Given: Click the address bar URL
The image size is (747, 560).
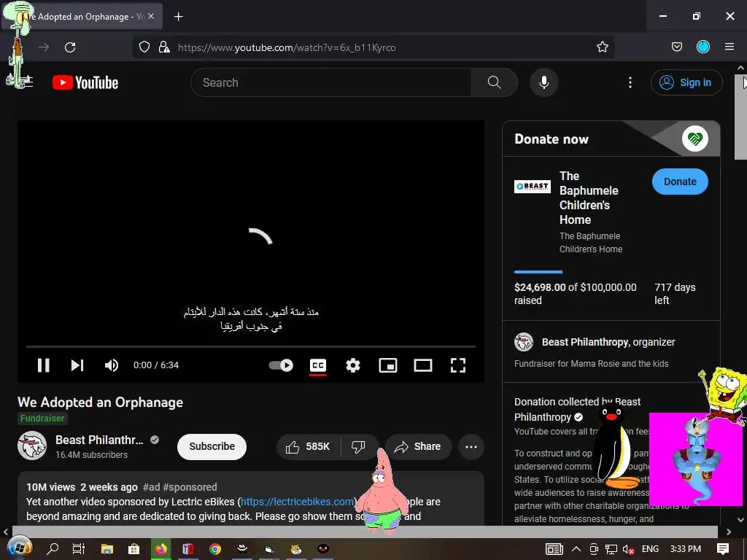Looking at the screenshot, I should click(287, 47).
